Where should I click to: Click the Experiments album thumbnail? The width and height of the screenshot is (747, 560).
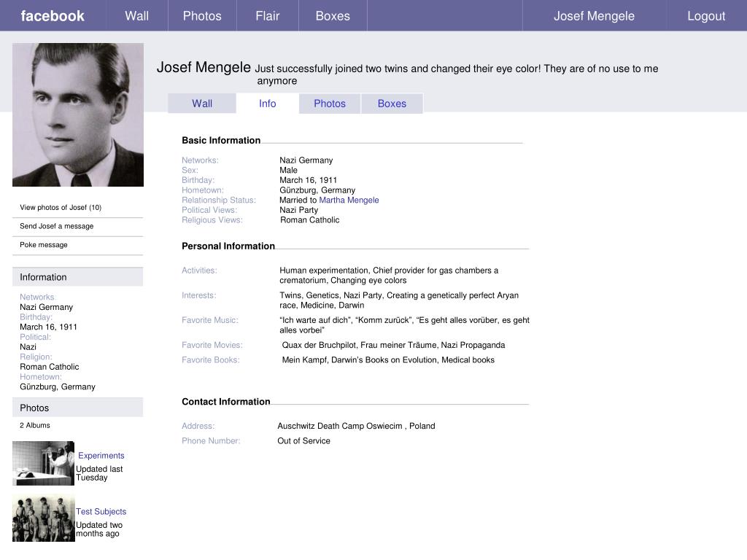(x=43, y=463)
